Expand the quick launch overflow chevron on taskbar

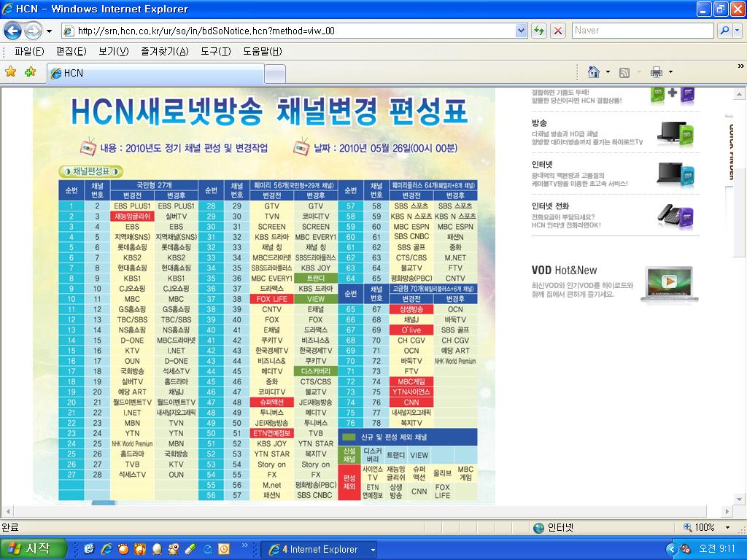click(245, 545)
